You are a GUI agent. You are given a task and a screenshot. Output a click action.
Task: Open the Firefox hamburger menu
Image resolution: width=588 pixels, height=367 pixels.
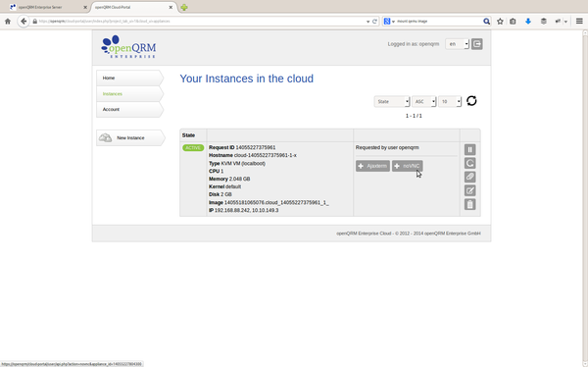[x=579, y=22]
